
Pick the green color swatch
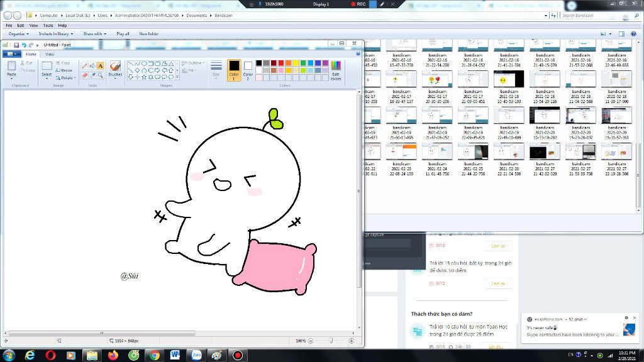pyautogui.click(x=303, y=63)
